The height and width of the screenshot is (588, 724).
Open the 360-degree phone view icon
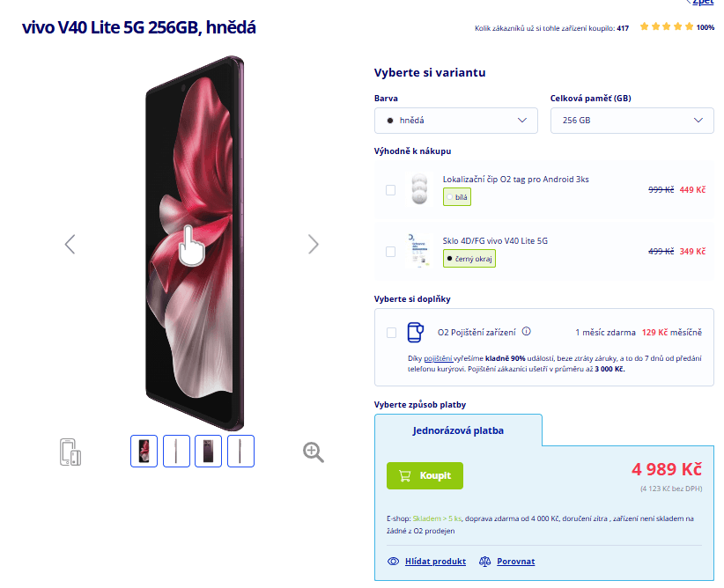click(70, 452)
